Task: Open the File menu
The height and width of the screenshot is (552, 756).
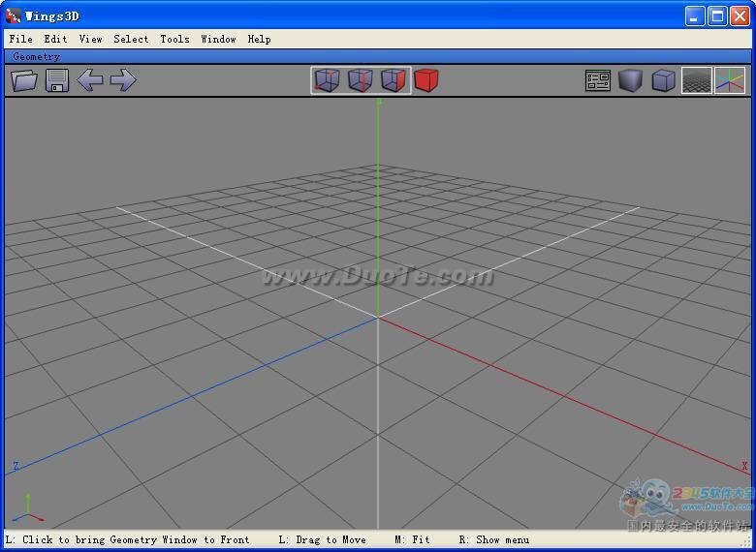Action: click(21, 39)
